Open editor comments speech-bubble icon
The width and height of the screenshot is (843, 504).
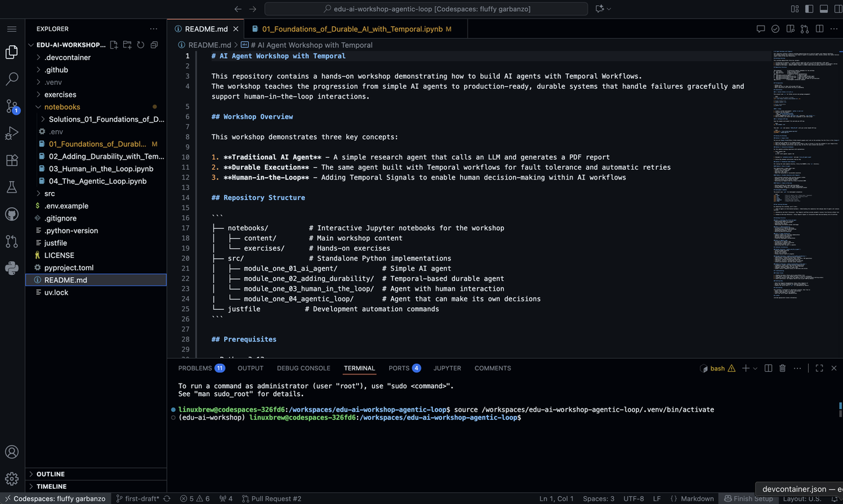761,29
